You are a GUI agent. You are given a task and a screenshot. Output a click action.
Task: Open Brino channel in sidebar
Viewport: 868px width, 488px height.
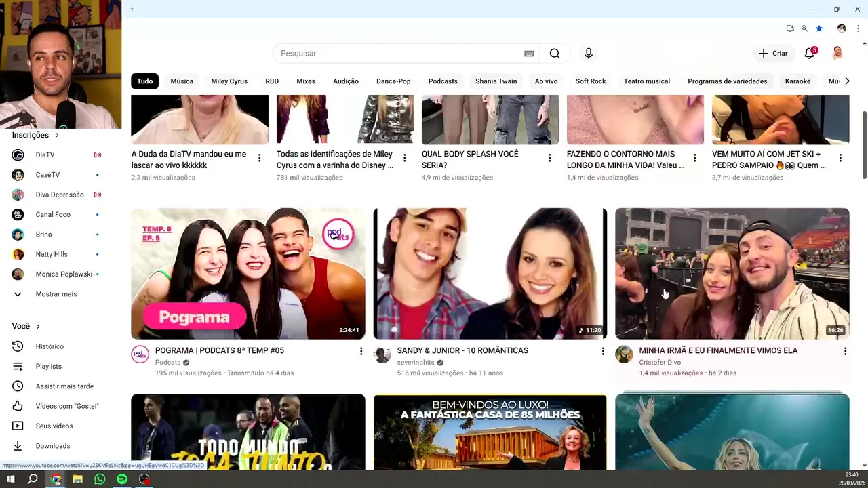coord(58,235)
